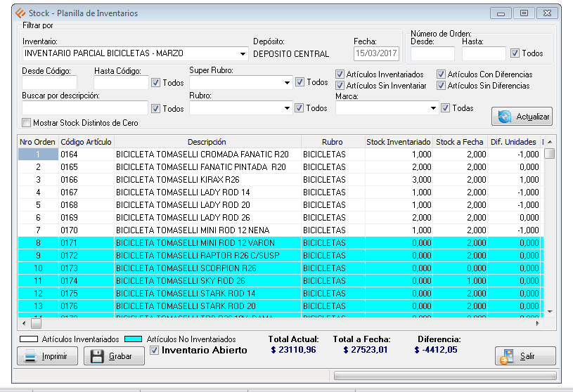The width and height of the screenshot is (573, 392).
Task: Click the Stock Inventariado column header
Action: click(398, 142)
